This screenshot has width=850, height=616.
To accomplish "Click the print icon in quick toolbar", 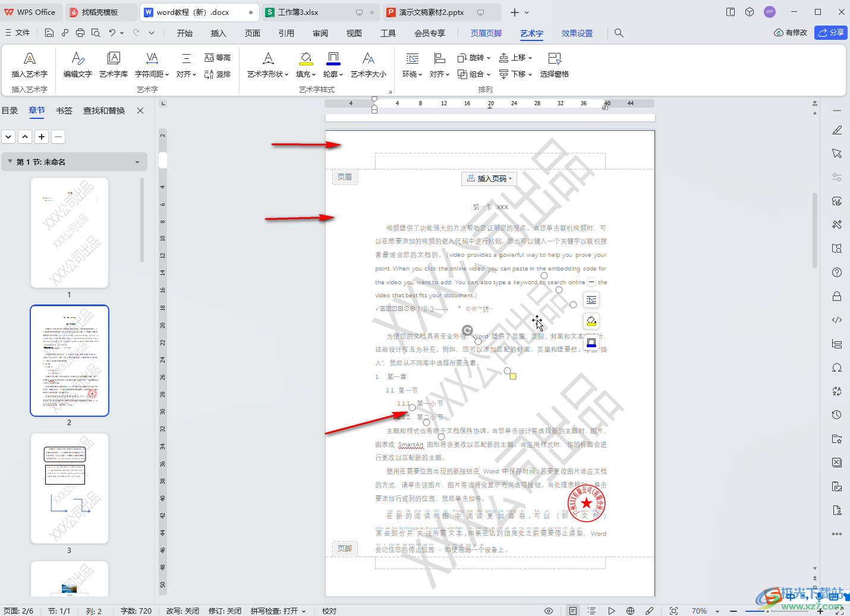I will 80,33.
